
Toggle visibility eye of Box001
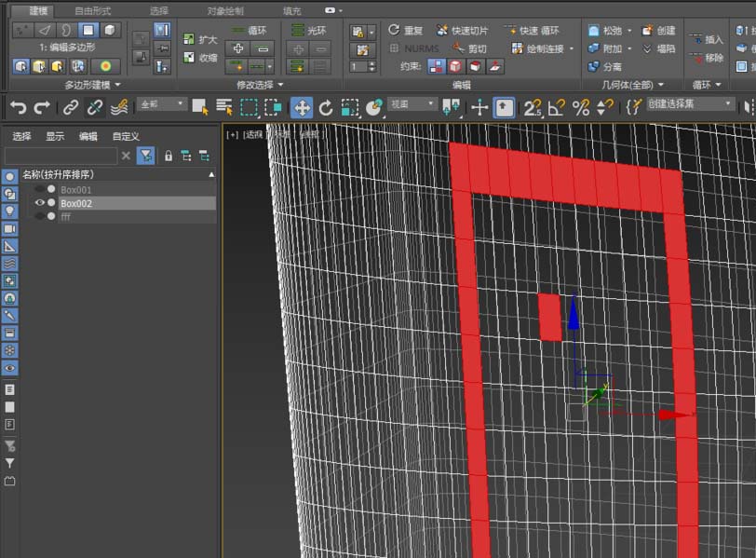click(39, 190)
